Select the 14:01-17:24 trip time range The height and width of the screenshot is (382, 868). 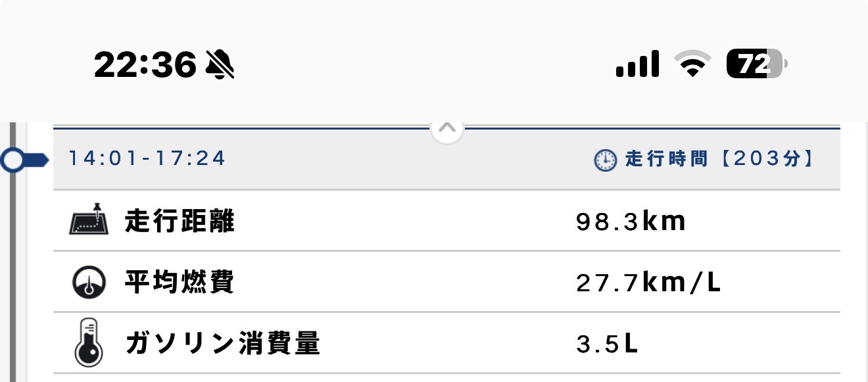147,158
